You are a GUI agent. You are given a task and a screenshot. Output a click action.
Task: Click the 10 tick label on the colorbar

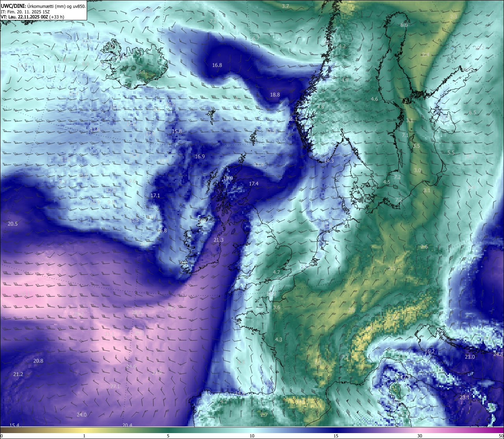click(252, 436)
